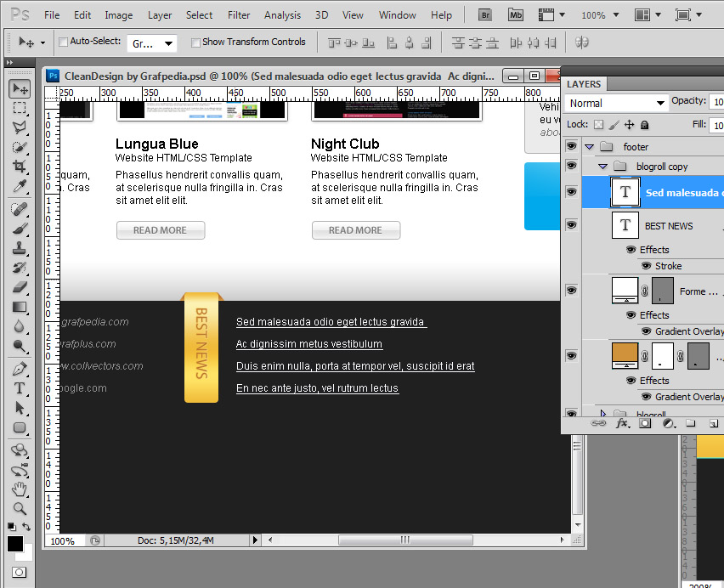This screenshot has width=724, height=588.
Task: Select the Eraser tool
Action: pyautogui.click(x=20, y=287)
